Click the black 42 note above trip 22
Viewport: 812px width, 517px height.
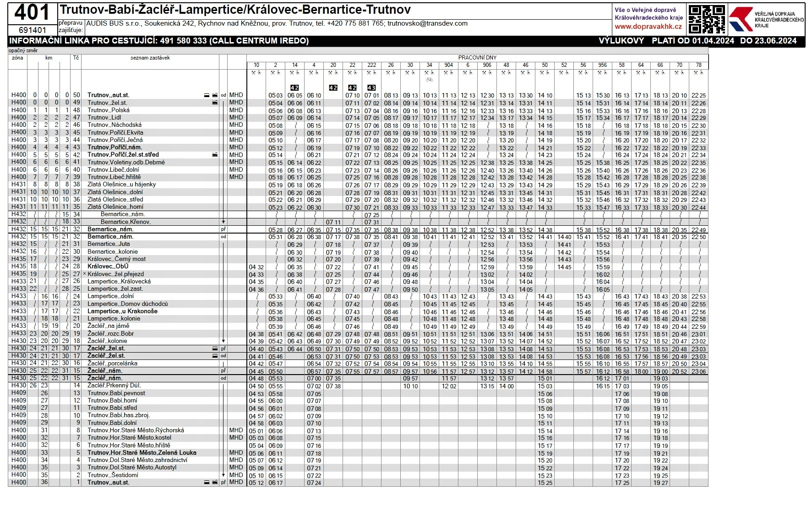352,87
